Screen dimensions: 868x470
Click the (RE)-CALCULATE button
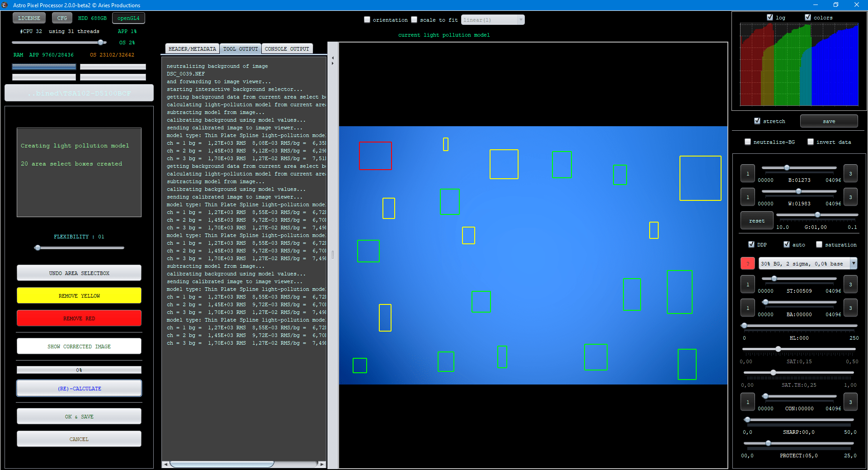pos(79,388)
